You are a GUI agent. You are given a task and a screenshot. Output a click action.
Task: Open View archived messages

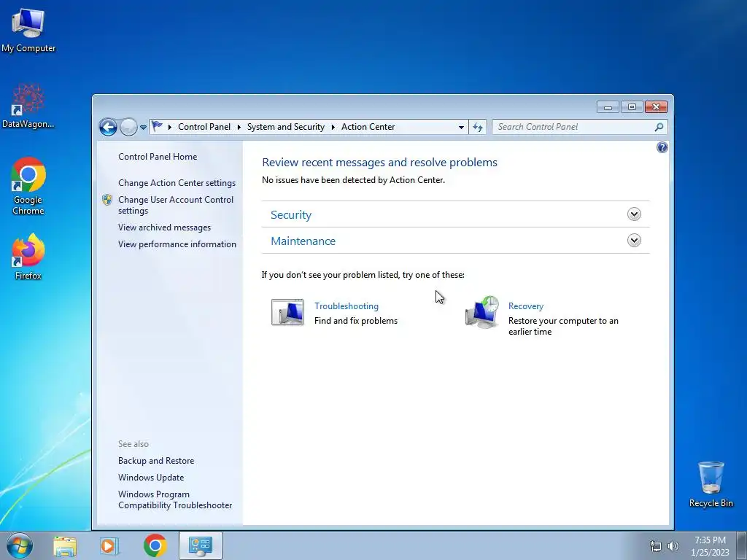[164, 227]
